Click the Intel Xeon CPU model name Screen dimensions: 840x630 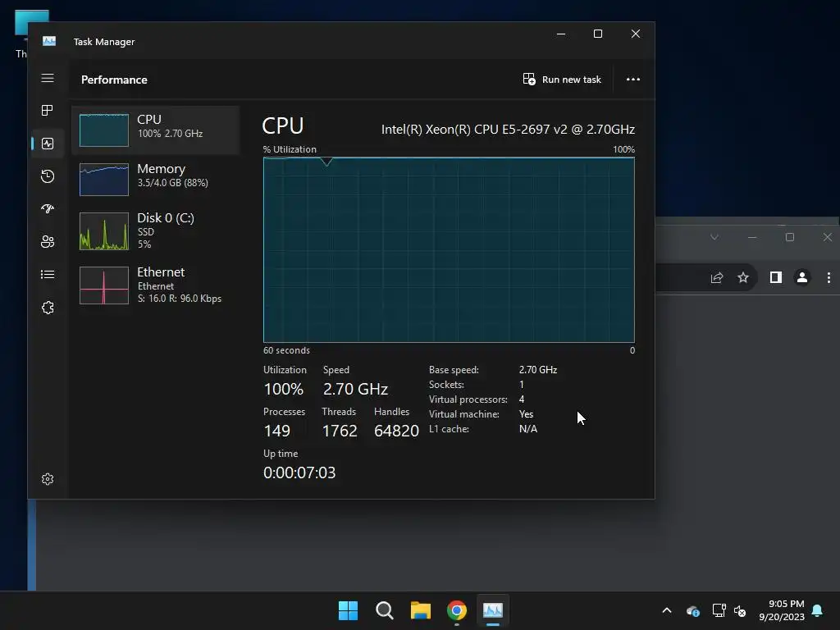[x=508, y=129]
